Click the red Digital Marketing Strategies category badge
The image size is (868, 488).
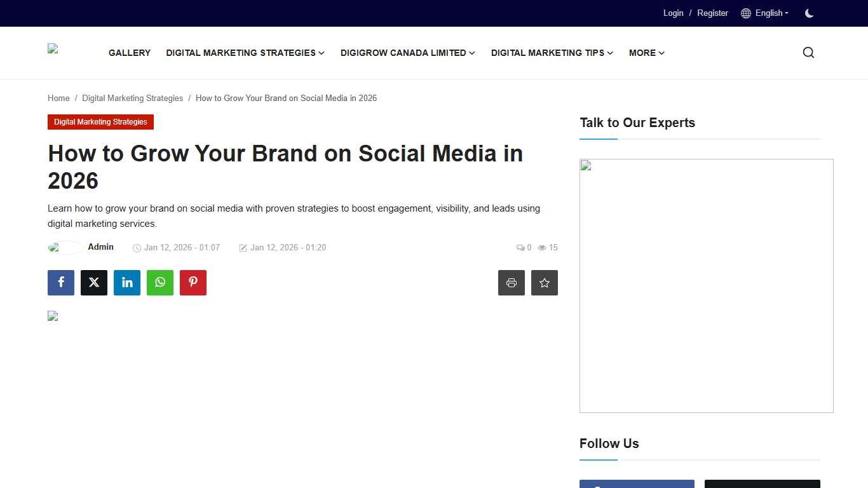pos(100,121)
